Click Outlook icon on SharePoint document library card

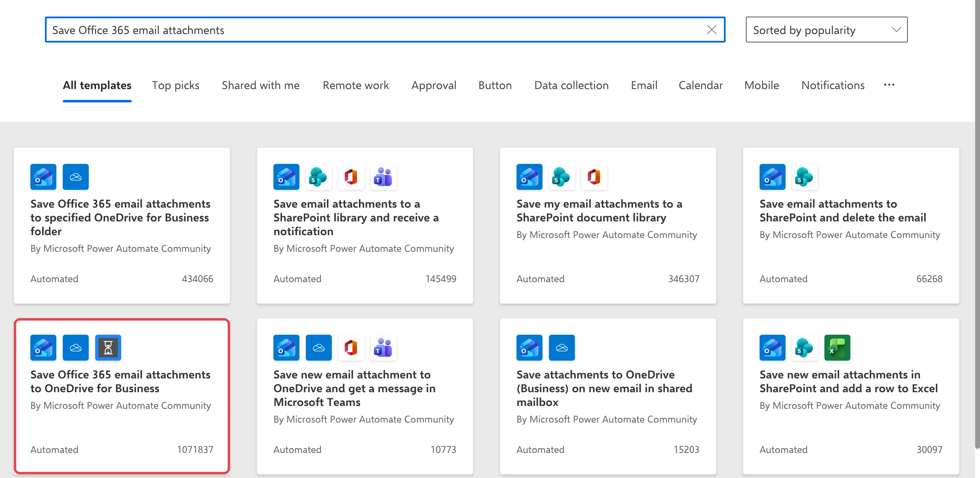coord(529,177)
